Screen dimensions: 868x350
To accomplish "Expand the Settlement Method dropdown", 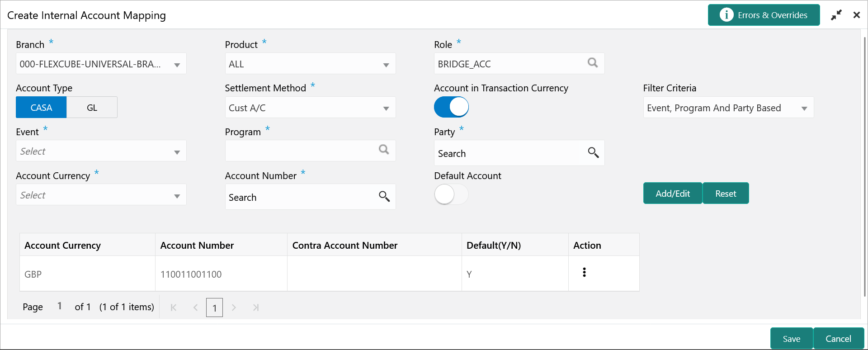I will click(386, 109).
